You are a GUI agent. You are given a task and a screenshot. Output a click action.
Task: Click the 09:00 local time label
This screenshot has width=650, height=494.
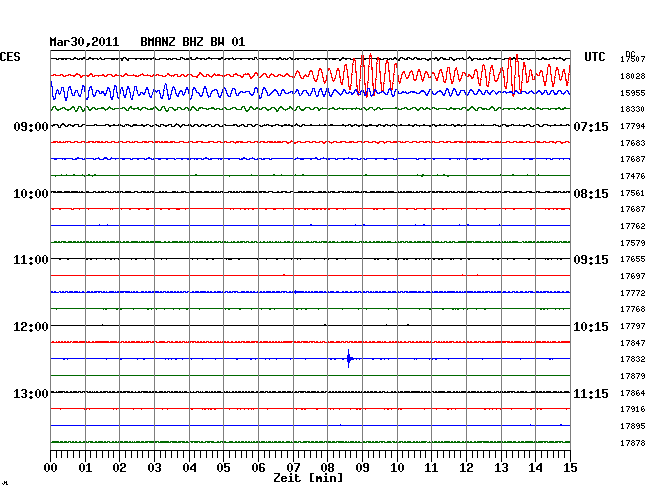[x=31, y=126]
